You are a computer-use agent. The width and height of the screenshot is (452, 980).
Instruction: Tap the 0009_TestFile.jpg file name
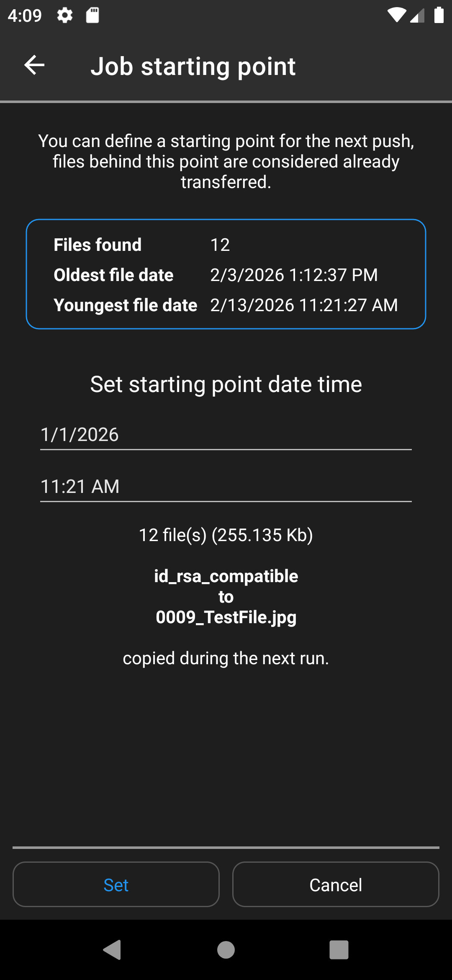(x=226, y=617)
